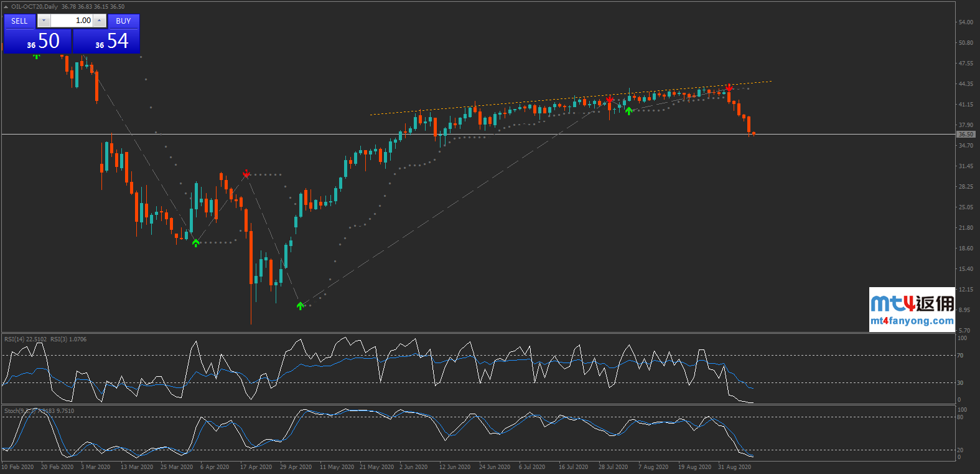Open the mt4fanyong.com link
980x474 pixels.
coord(912,321)
